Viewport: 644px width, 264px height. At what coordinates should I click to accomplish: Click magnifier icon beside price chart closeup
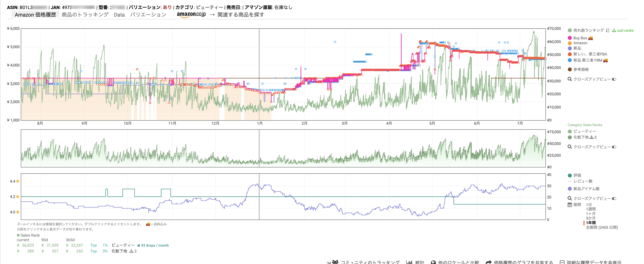point(570,79)
